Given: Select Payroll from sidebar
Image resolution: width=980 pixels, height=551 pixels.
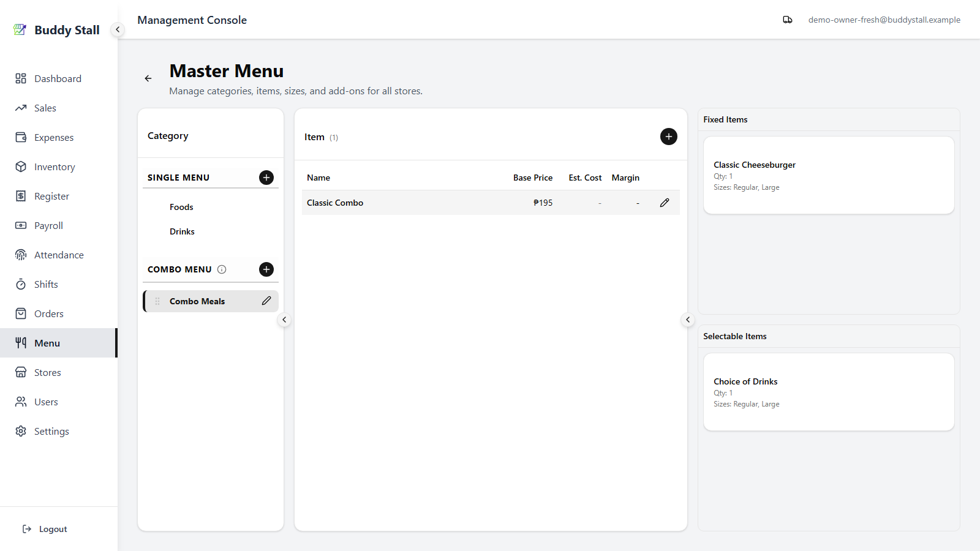Looking at the screenshot, I should pyautogui.click(x=58, y=225).
